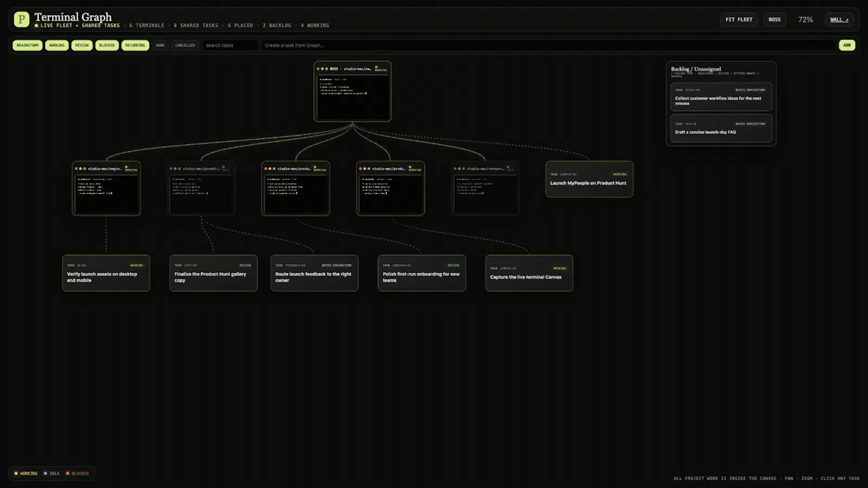The height and width of the screenshot is (488, 868).
Task: Click the 72% zoom level indicator
Action: coord(806,20)
